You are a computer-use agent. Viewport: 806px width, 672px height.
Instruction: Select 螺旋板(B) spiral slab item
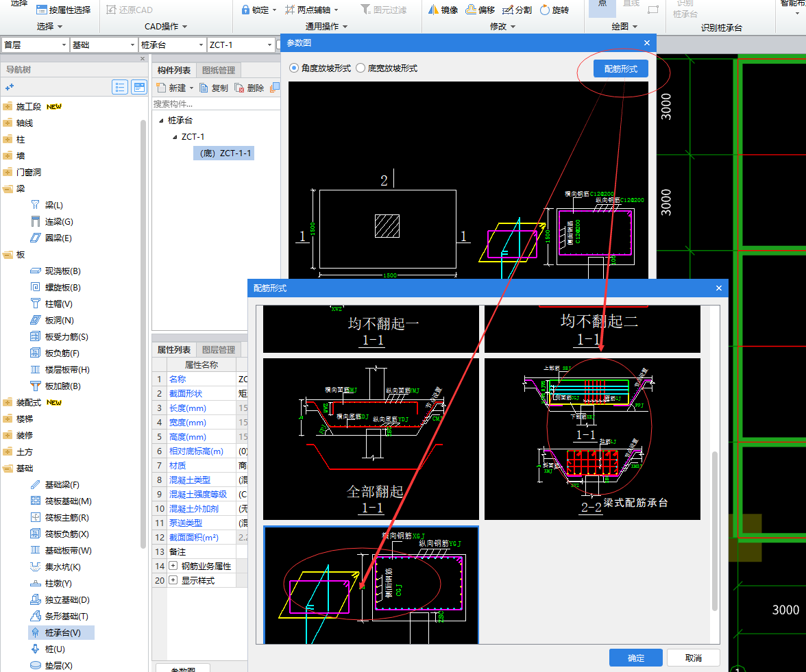click(x=56, y=287)
